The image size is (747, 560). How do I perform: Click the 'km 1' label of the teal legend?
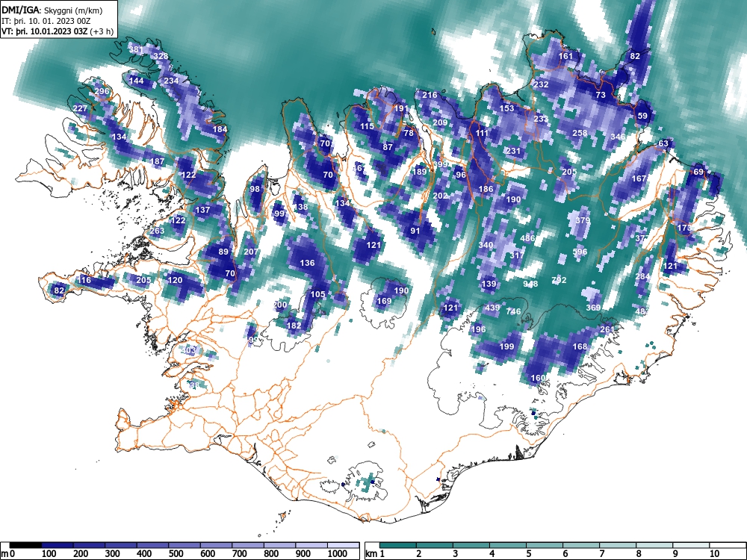click(x=375, y=554)
